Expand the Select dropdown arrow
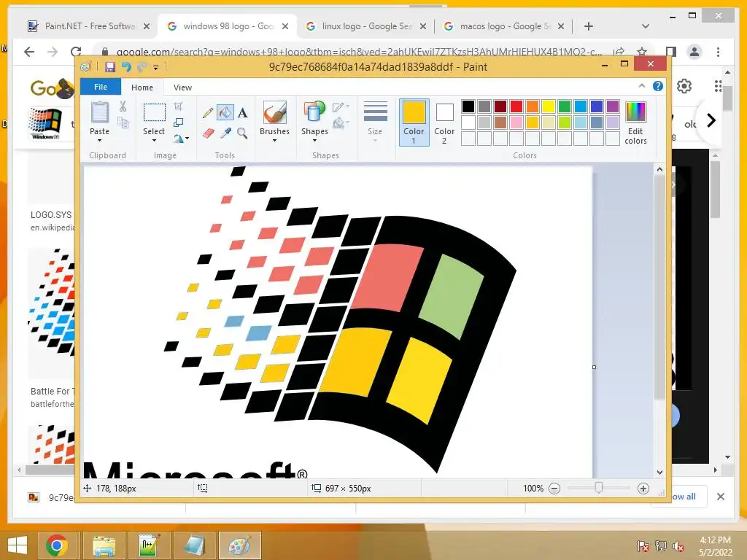The height and width of the screenshot is (560, 747). coord(154,141)
